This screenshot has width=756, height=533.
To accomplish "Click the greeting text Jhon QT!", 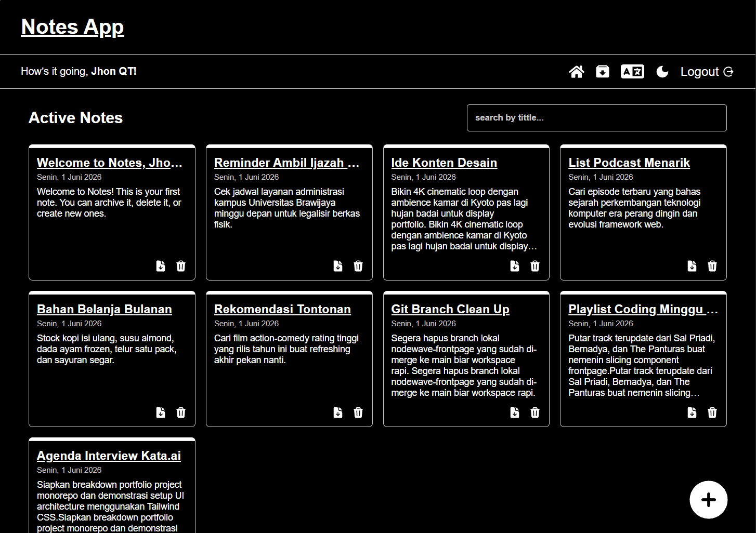I will [114, 71].
